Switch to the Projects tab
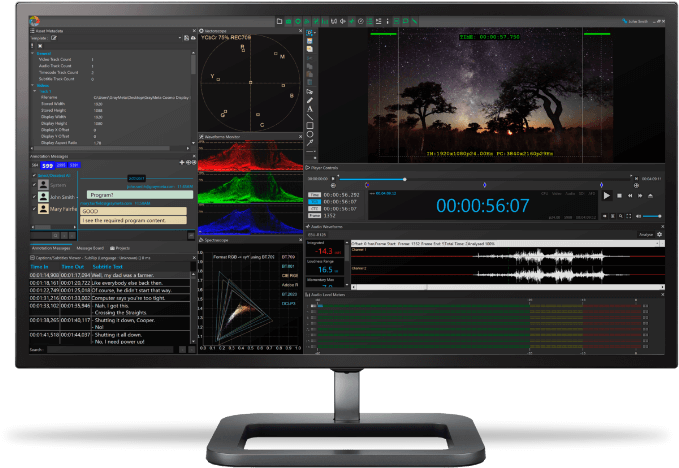Image resolution: width=679 pixels, height=468 pixels. (120, 248)
